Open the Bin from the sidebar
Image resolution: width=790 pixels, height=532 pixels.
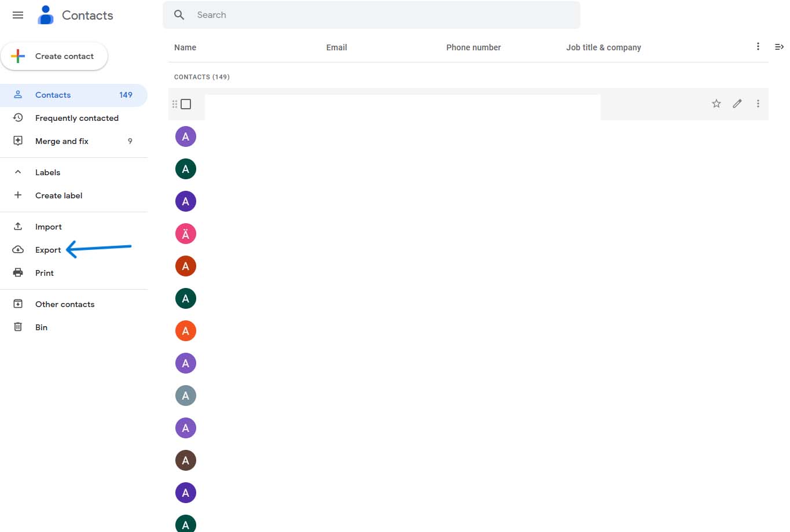tap(41, 327)
